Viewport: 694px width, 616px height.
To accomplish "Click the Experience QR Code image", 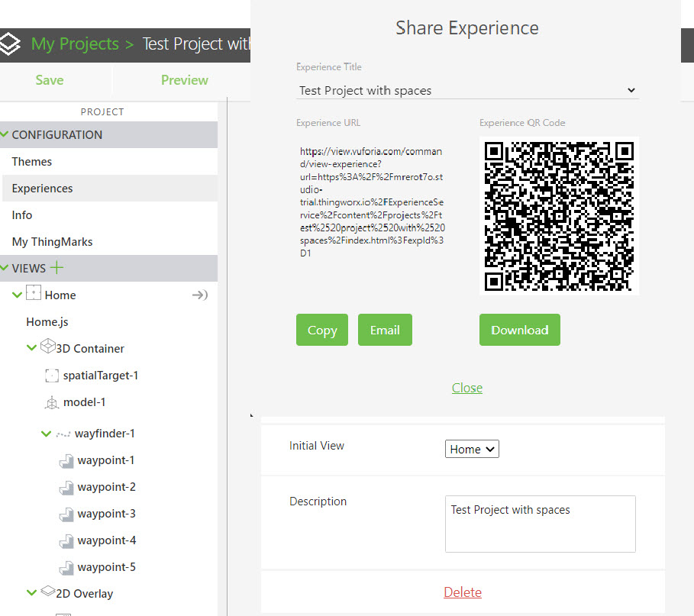I will click(x=559, y=216).
